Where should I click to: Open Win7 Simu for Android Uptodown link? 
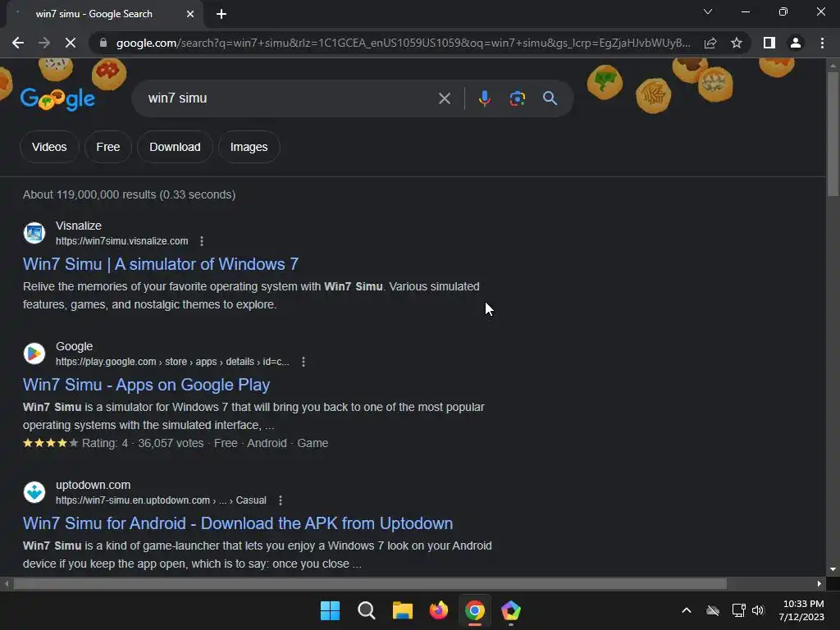[x=238, y=523]
